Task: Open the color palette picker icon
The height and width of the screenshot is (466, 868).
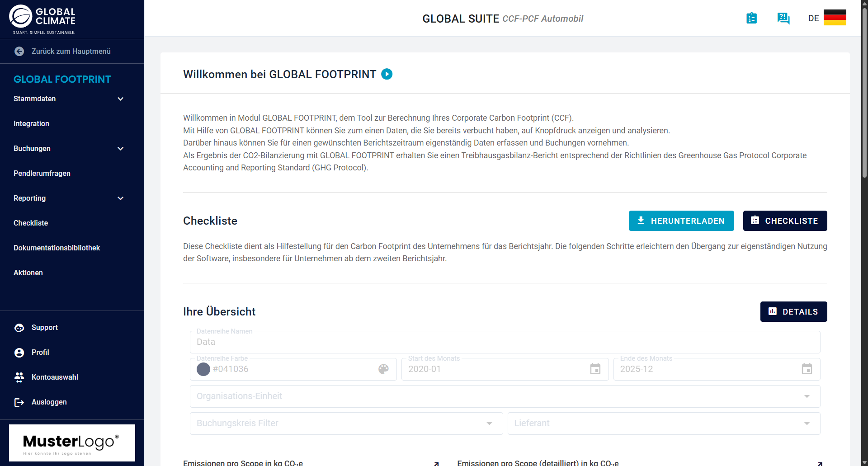Action: [383, 369]
